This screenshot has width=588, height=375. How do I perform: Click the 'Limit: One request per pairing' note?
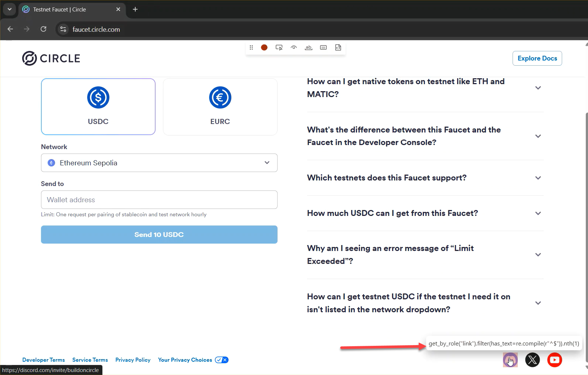pyautogui.click(x=124, y=214)
